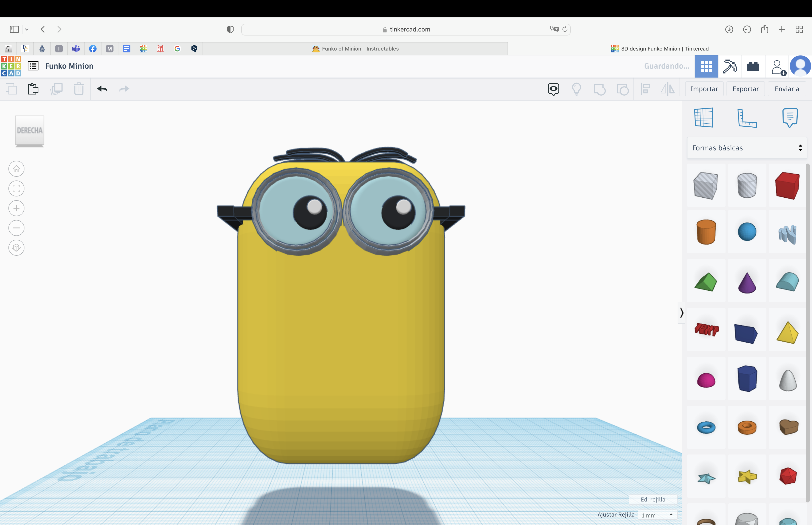Open the user profile avatar
The height and width of the screenshot is (525, 812).
800,66
